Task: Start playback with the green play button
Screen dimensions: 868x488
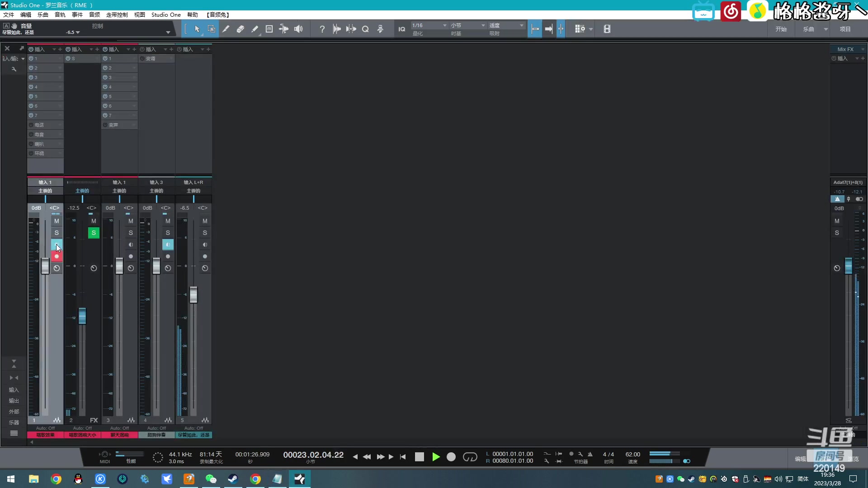Action: tap(436, 457)
